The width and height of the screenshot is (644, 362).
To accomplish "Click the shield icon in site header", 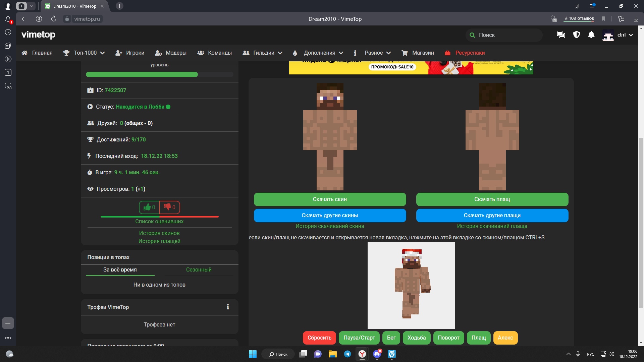I will 576,35.
